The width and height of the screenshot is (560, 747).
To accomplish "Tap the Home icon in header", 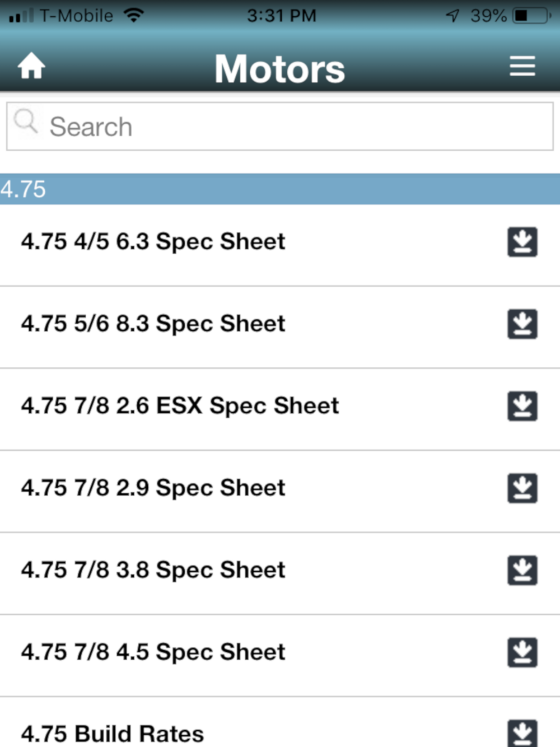I will [x=31, y=67].
